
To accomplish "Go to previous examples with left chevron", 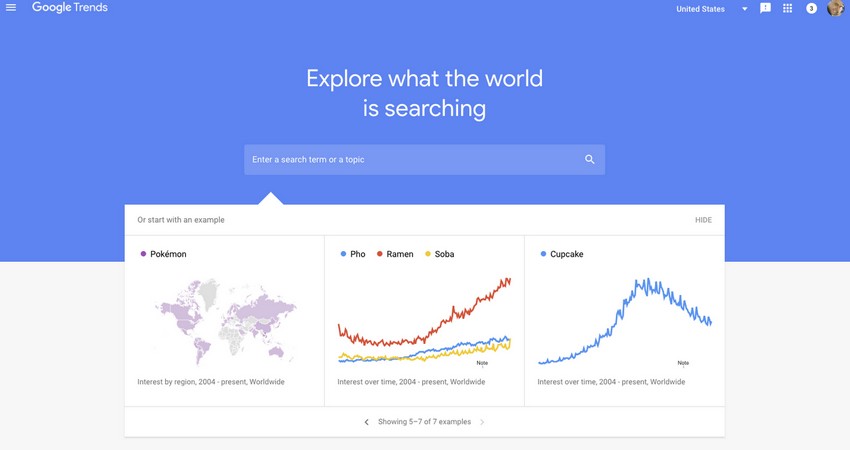I will tap(366, 422).
